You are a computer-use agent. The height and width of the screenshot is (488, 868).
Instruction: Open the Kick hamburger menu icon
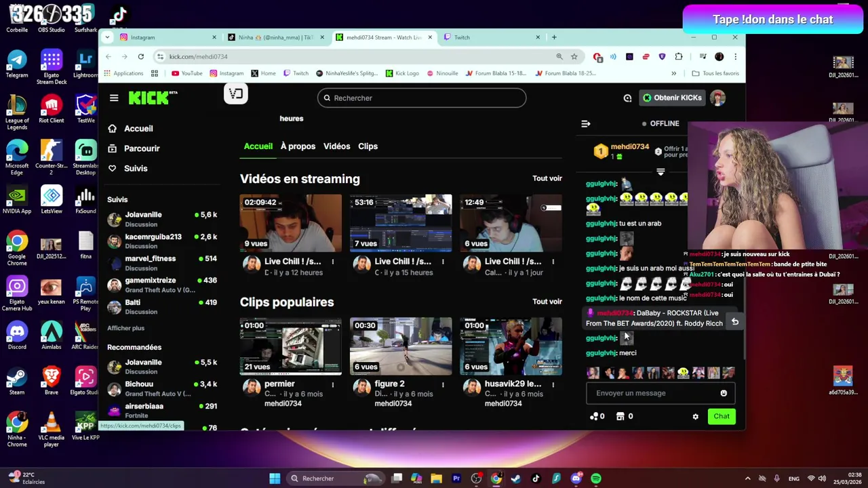[x=114, y=98]
